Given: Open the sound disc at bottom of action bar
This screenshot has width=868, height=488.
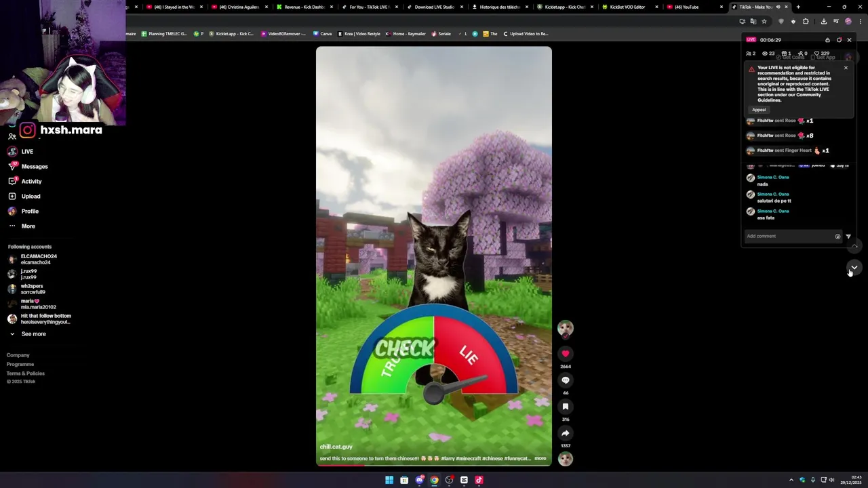Looking at the screenshot, I should point(566,459).
